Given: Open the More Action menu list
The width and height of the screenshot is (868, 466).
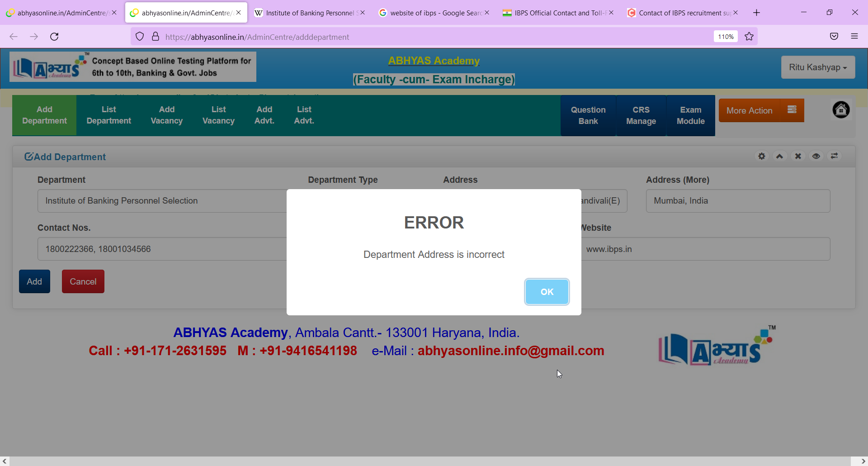Looking at the screenshot, I should 792,110.
